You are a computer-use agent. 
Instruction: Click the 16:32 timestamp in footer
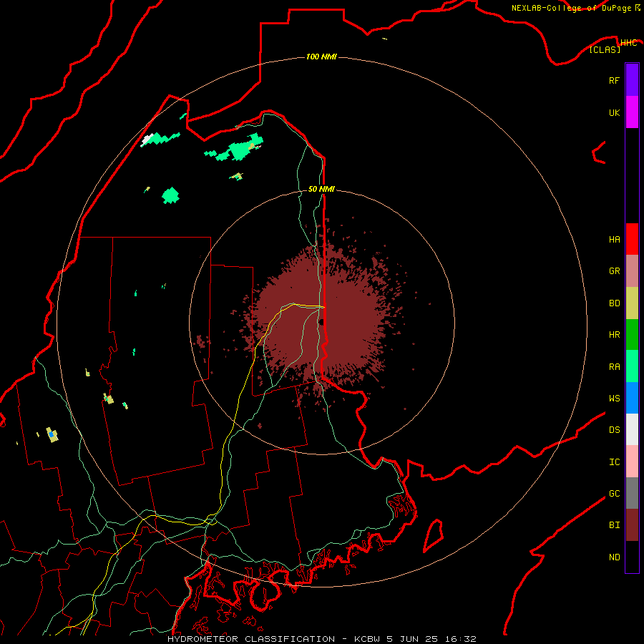460,639
